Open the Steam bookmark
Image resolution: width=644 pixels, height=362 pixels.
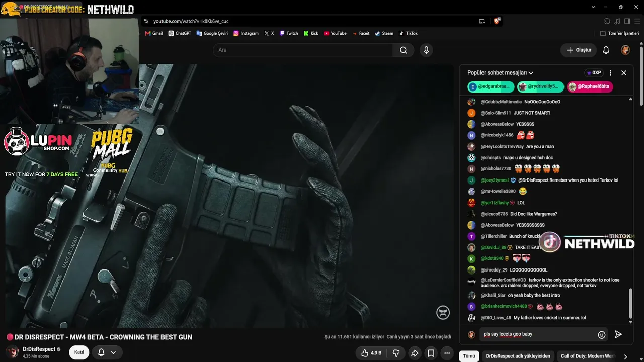pos(384,33)
